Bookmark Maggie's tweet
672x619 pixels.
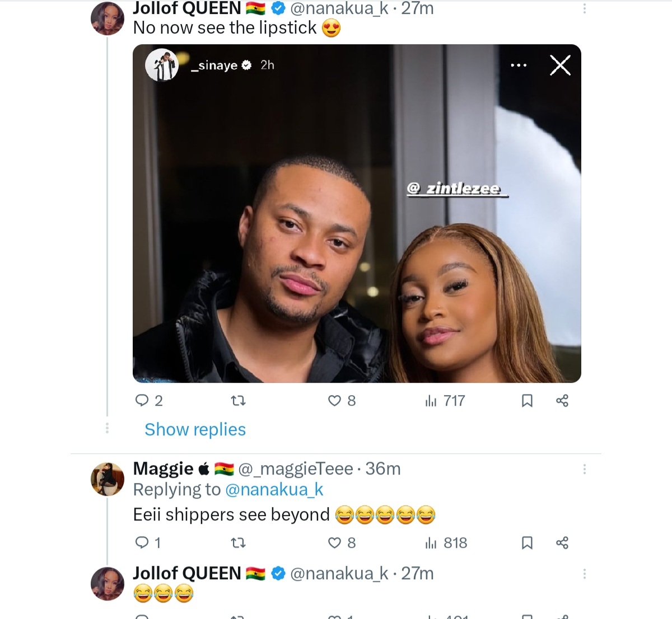point(527,543)
